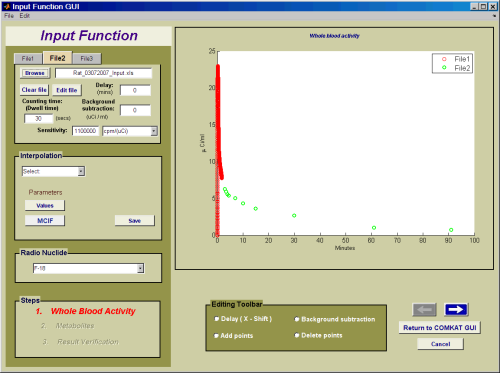
Task: Click the green data point near 30 minutes
Action: pyautogui.click(x=294, y=216)
